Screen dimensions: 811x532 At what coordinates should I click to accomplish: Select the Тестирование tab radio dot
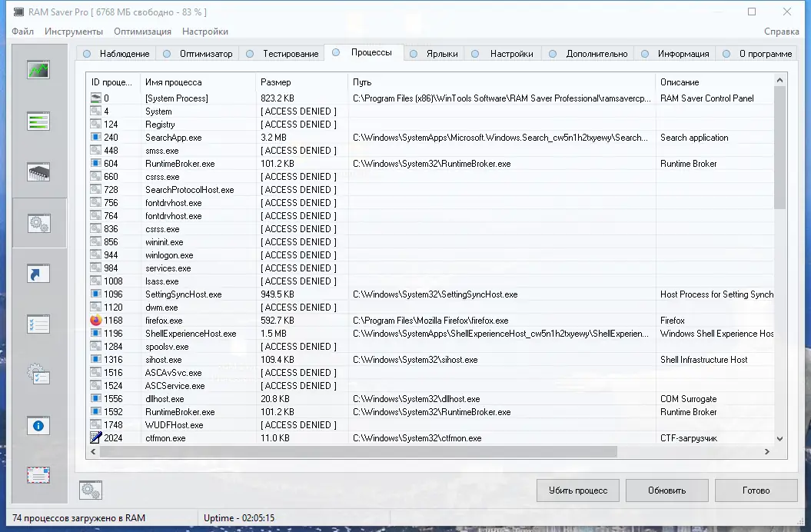(x=250, y=54)
